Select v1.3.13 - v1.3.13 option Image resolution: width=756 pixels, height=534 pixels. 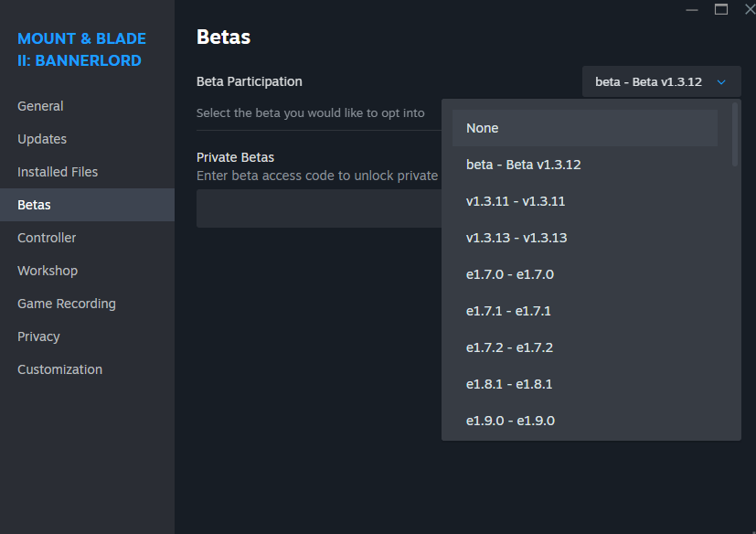pos(584,238)
